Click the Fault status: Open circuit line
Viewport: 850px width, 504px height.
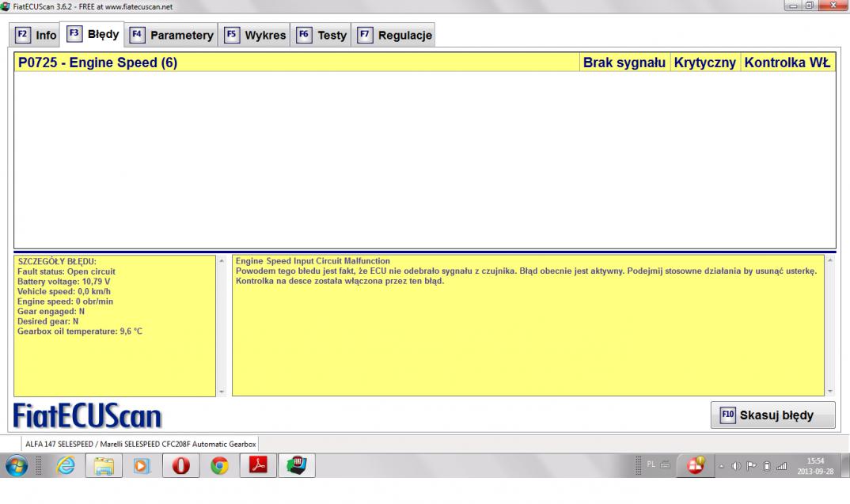[66, 271]
